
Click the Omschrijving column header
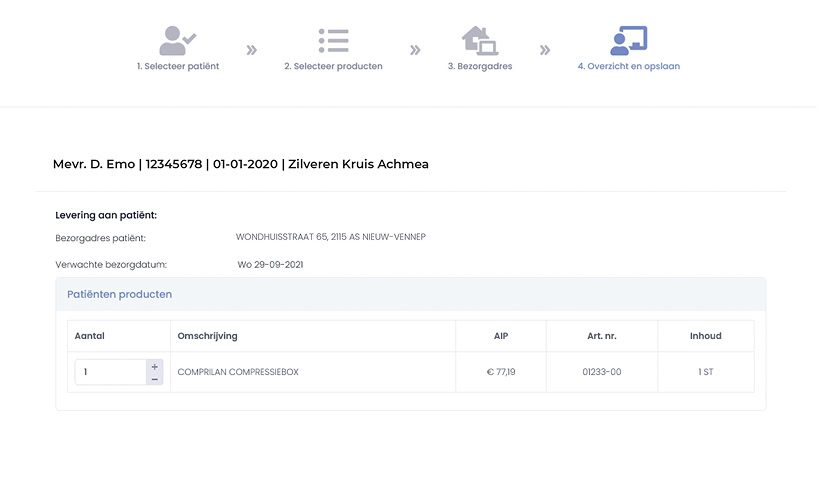(207, 336)
